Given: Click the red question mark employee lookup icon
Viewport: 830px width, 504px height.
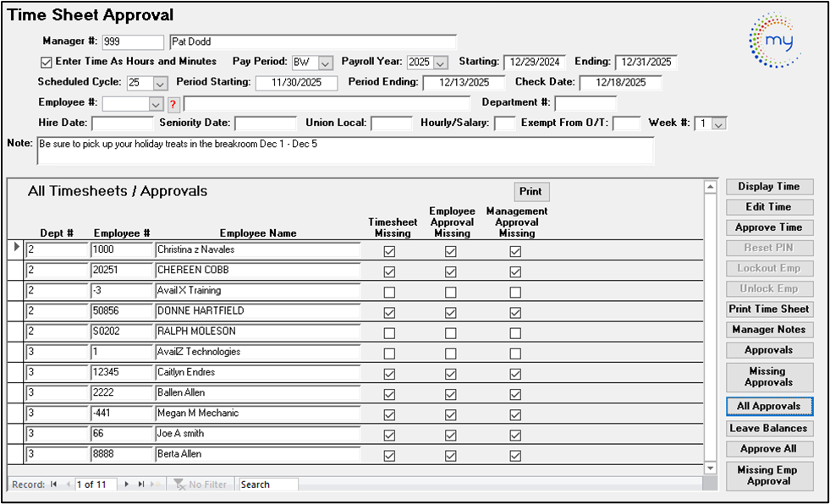Looking at the screenshot, I should pos(175,104).
